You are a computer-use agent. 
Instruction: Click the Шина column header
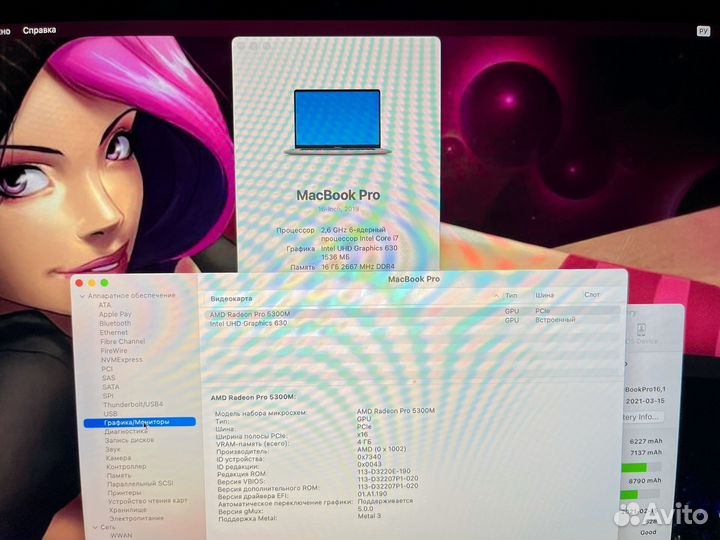(x=545, y=295)
